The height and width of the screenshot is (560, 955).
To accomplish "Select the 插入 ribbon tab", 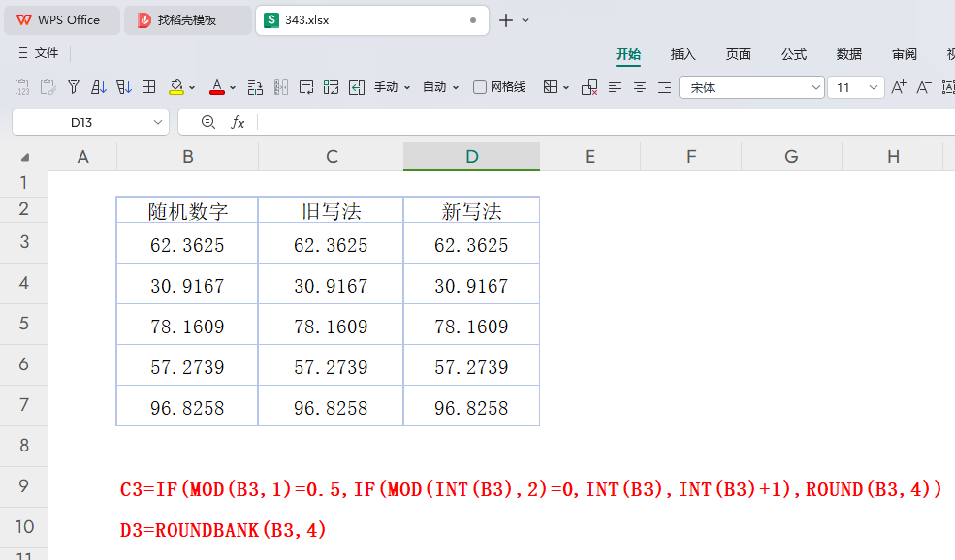I will [x=683, y=54].
